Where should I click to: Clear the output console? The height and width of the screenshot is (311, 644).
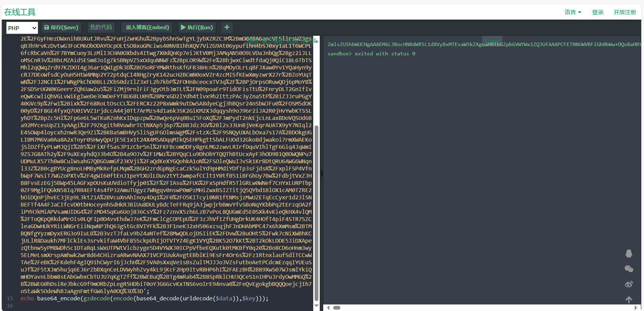[492, 41]
